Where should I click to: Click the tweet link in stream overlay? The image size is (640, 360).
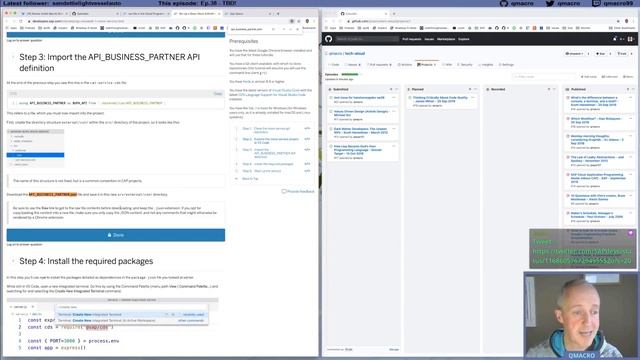[582, 256]
